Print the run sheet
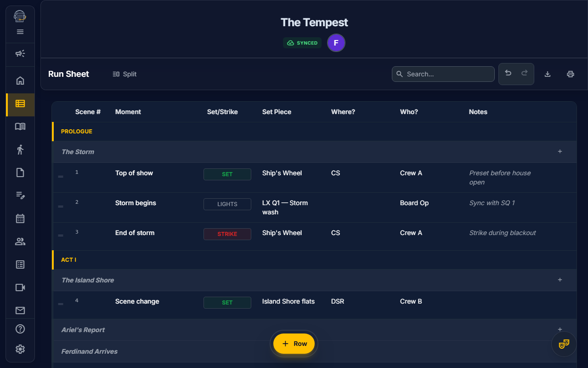 click(x=571, y=74)
